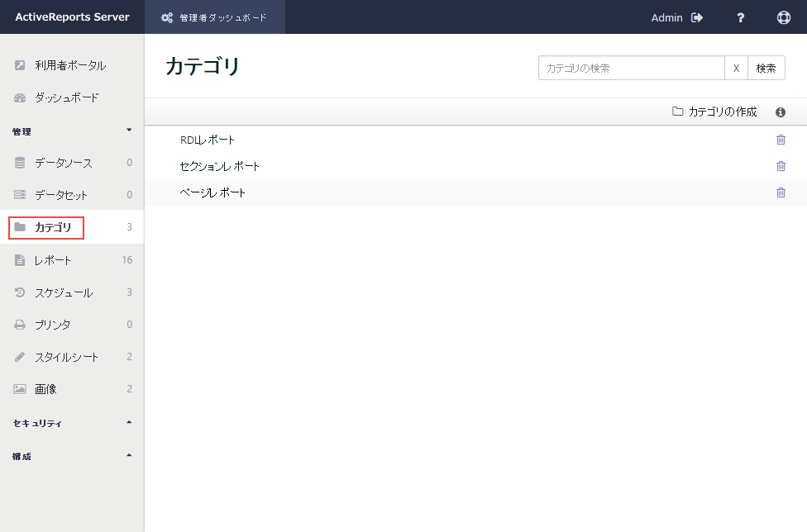Collapse the 管理 section in sidebar

[128, 131]
